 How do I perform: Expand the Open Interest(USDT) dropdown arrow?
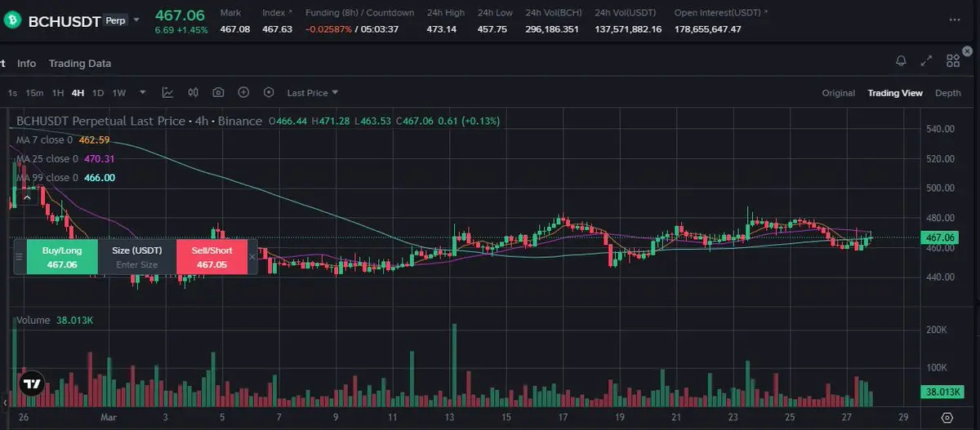click(x=767, y=13)
